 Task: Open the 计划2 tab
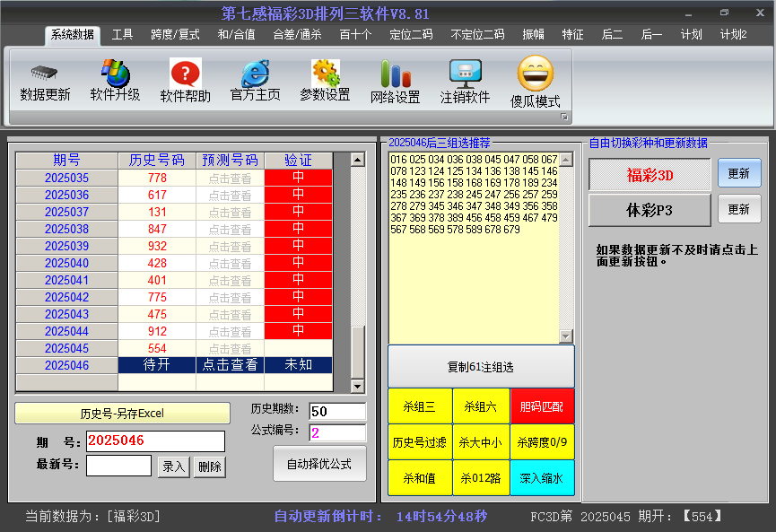(x=734, y=35)
